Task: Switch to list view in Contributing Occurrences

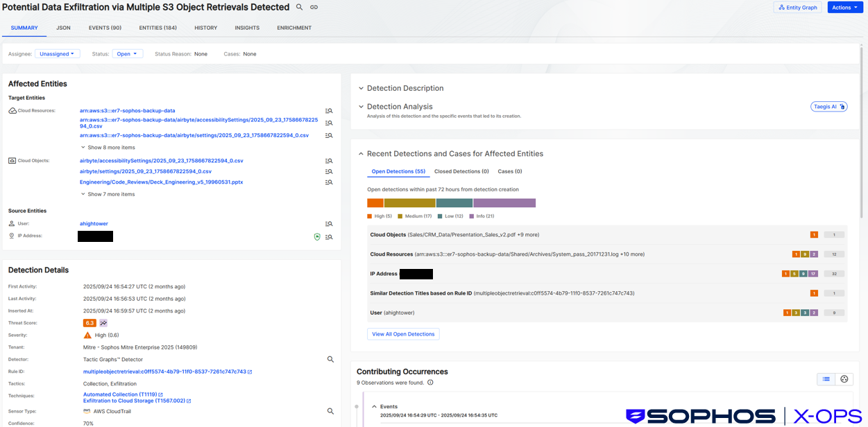Action: [x=825, y=378]
